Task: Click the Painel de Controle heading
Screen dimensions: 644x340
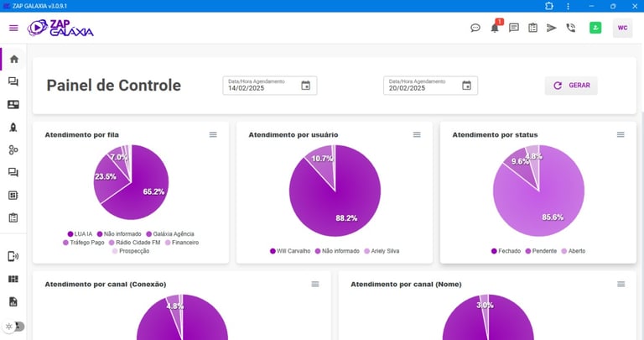Action: click(114, 86)
